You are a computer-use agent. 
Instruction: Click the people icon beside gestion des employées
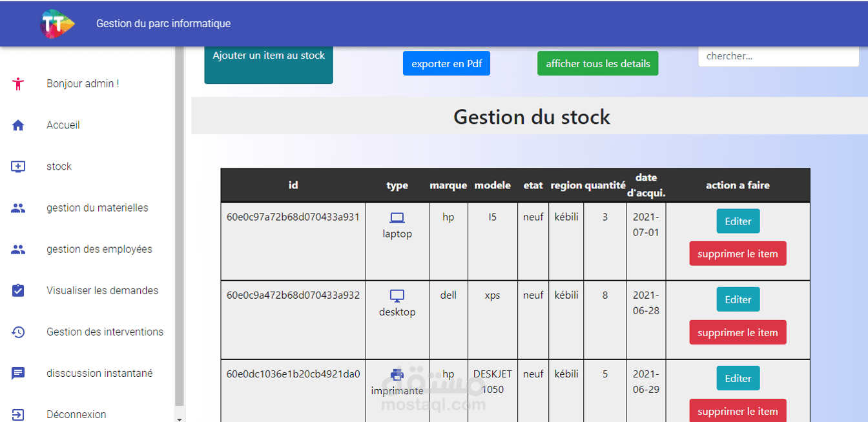coord(18,249)
